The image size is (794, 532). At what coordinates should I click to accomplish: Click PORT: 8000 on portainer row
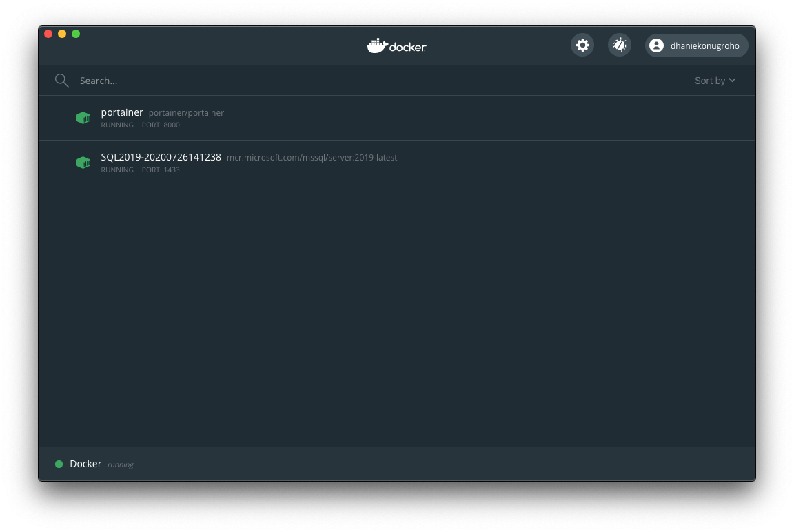(x=161, y=125)
